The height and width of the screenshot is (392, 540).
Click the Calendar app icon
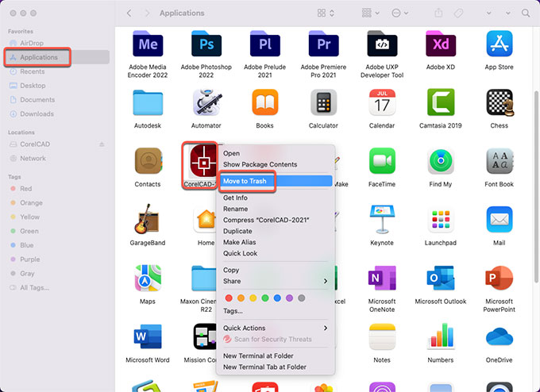coord(382,102)
